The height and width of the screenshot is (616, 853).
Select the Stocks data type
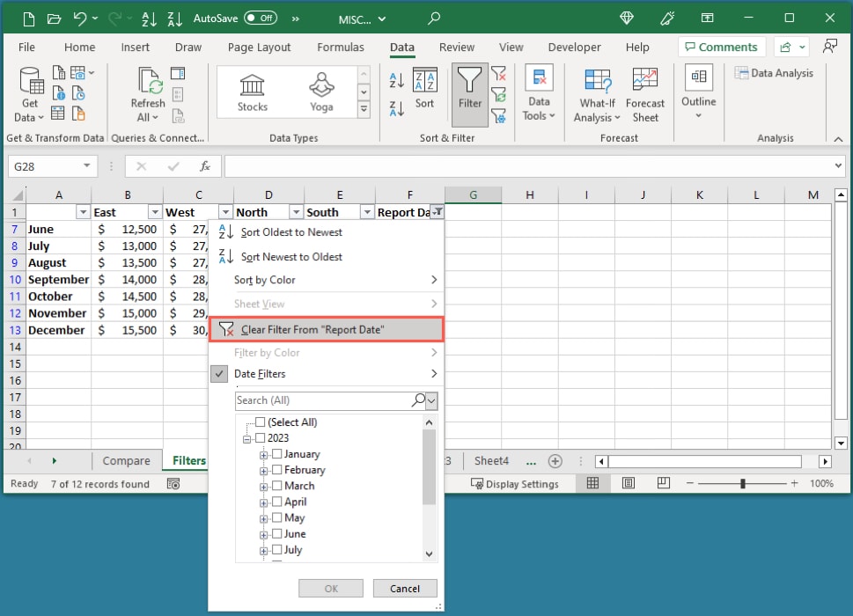pyautogui.click(x=252, y=88)
